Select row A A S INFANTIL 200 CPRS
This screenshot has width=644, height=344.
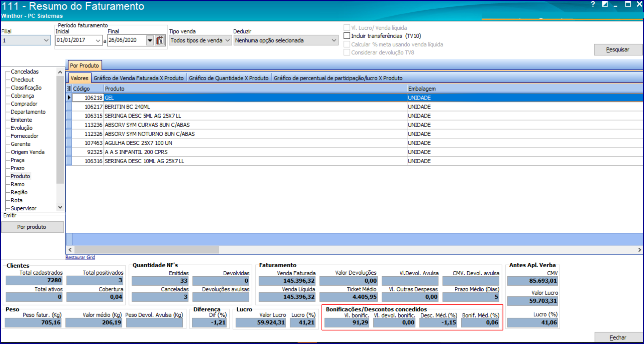click(354, 152)
